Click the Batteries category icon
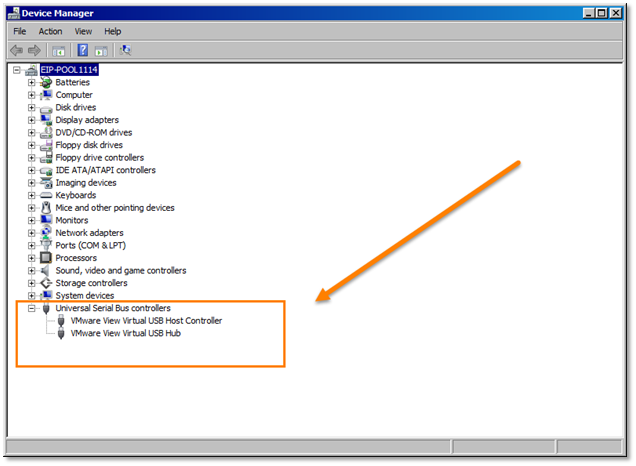This screenshot has width=636, height=466. [x=46, y=83]
